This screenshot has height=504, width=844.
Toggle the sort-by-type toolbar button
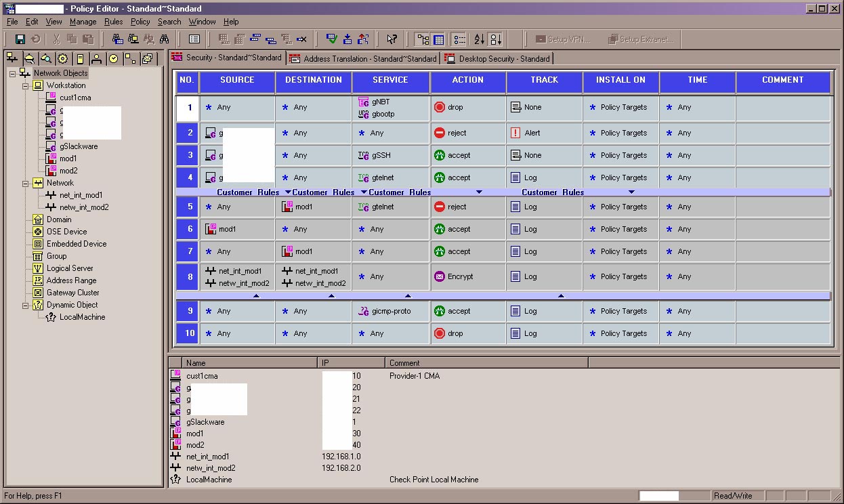(496, 39)
